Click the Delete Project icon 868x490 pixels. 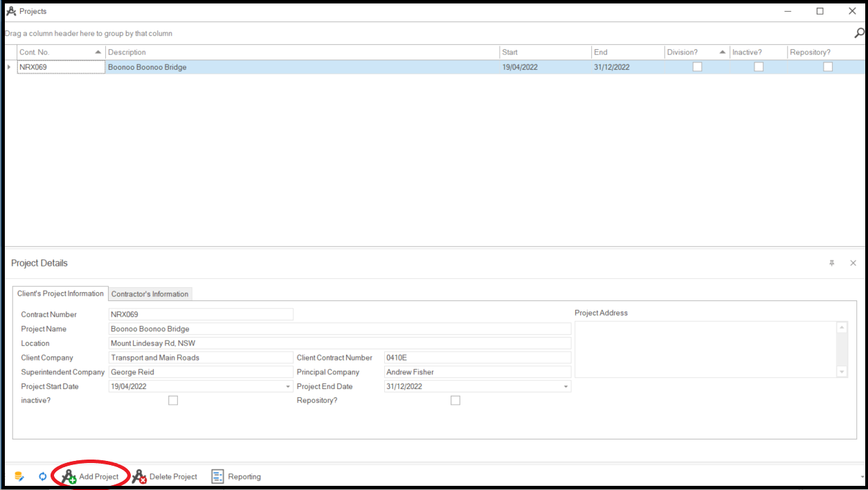click(139, 476)
